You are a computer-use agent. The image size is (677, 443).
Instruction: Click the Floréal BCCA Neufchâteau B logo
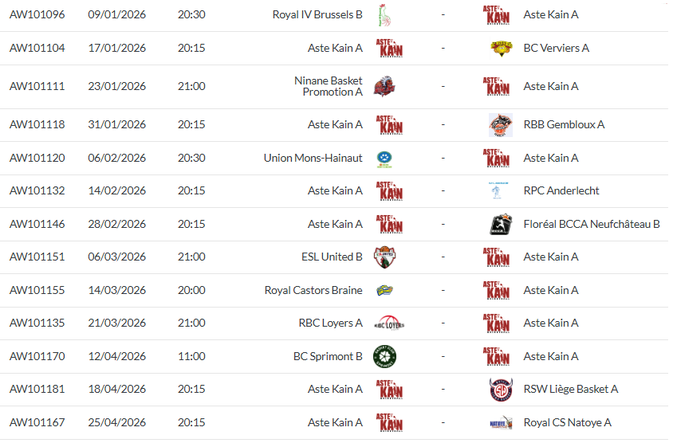[x=500, y=224]
